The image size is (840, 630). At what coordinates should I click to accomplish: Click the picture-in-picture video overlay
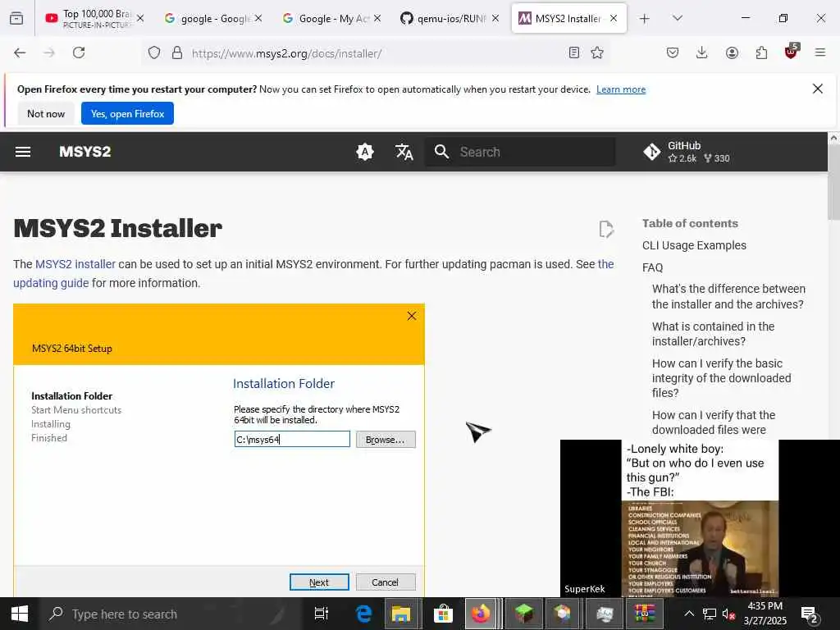coord(700,518)
